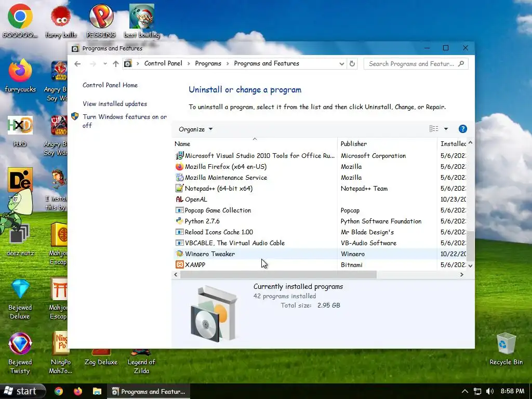
Task: Open help with the blue question mark
Action: click(462, 129)
